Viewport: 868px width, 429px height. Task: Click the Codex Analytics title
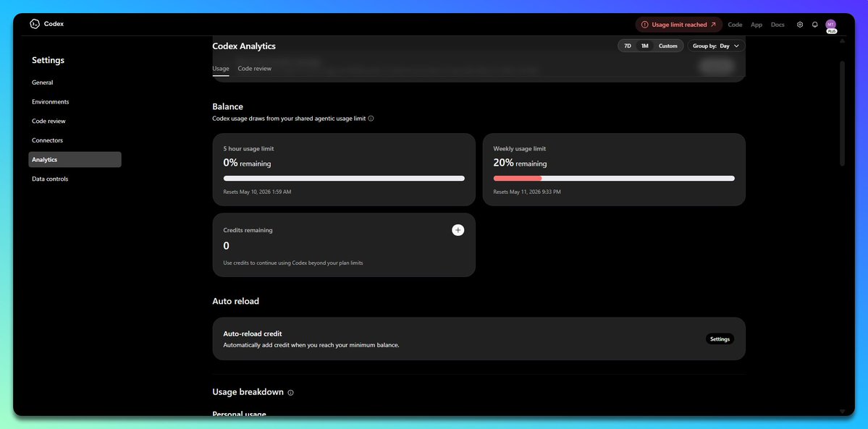[244, 46]
